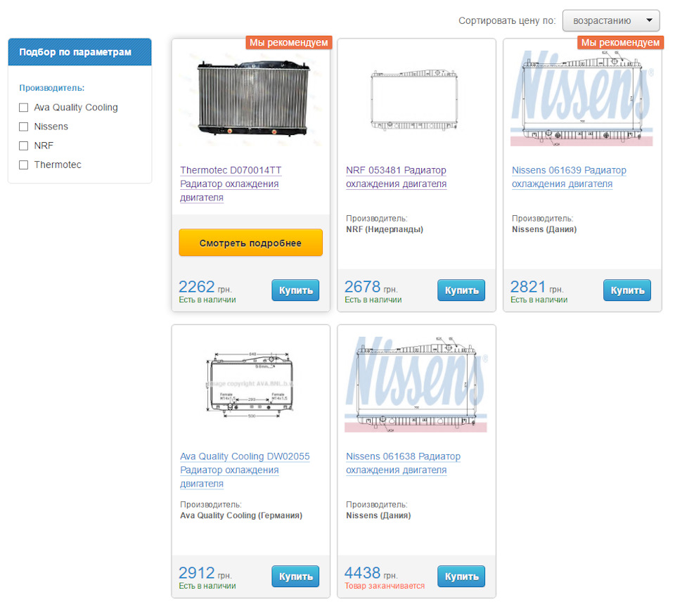This screenshot has height=616, width=675.
Task: Check the Ava Quality Cooling manufacturer filter
Action: pos(24,108)
